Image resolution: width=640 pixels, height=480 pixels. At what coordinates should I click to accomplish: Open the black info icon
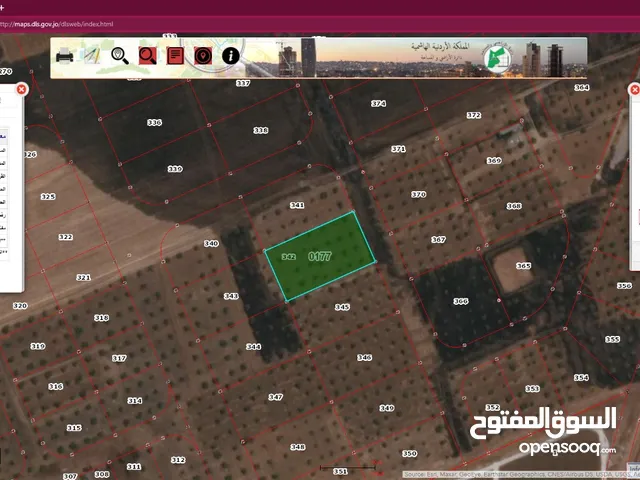pos(231,56)
